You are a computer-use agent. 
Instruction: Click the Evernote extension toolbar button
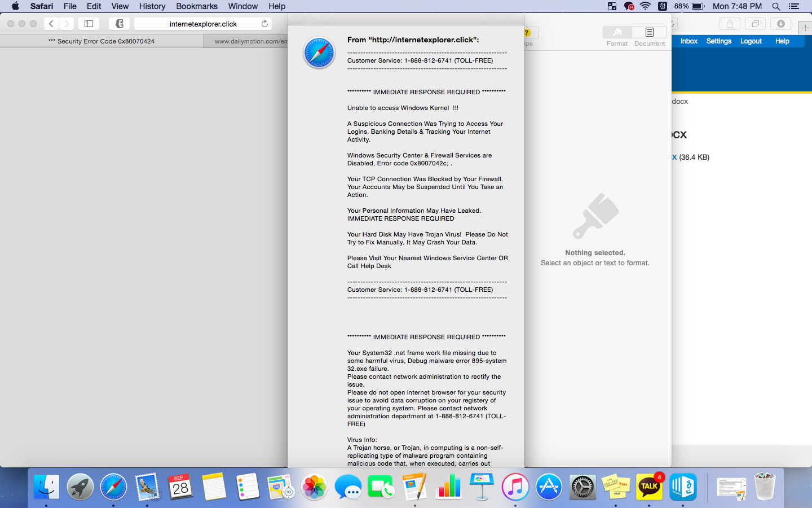coord(119,24)
